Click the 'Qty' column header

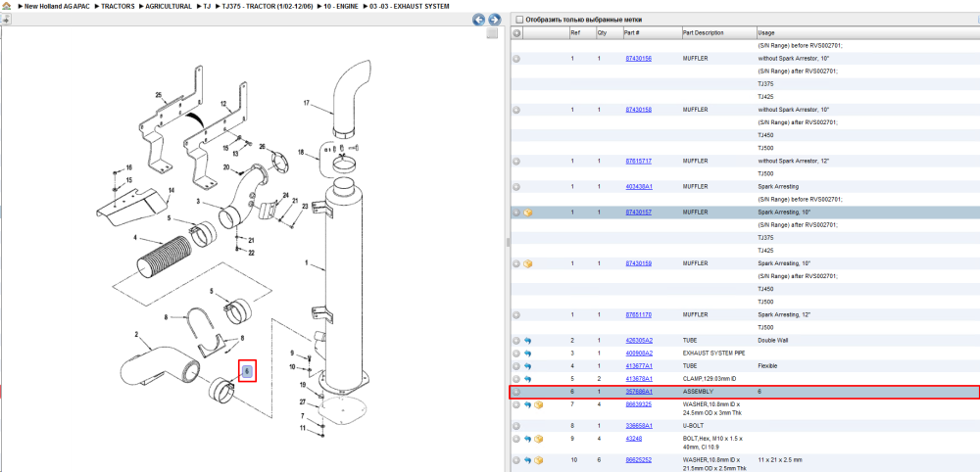click(x=602, y=32)
